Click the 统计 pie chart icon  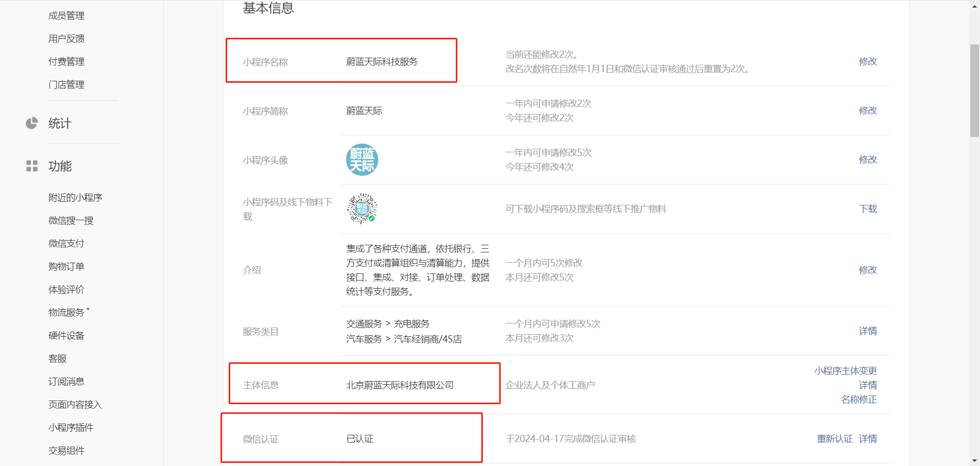click(x=32, y=123)
